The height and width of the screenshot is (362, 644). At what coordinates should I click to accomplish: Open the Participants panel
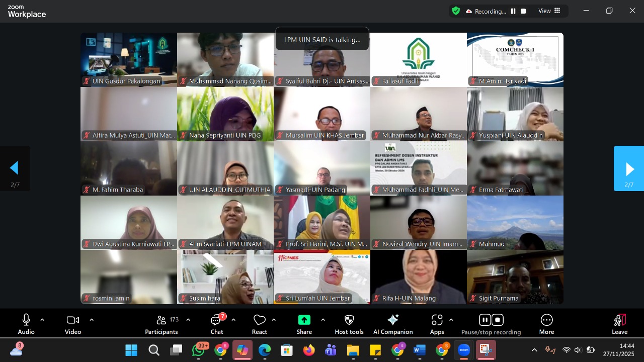point(162,324)
